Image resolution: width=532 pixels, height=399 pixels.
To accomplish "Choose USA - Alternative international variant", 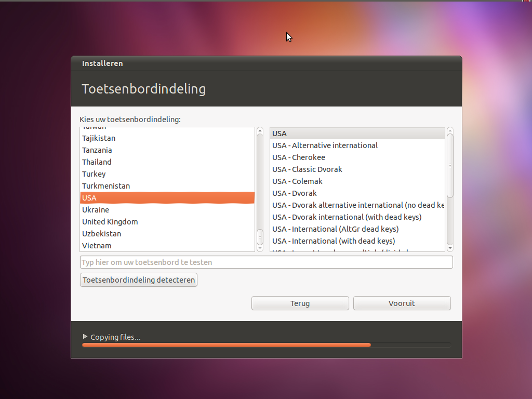I will point(357,145).
